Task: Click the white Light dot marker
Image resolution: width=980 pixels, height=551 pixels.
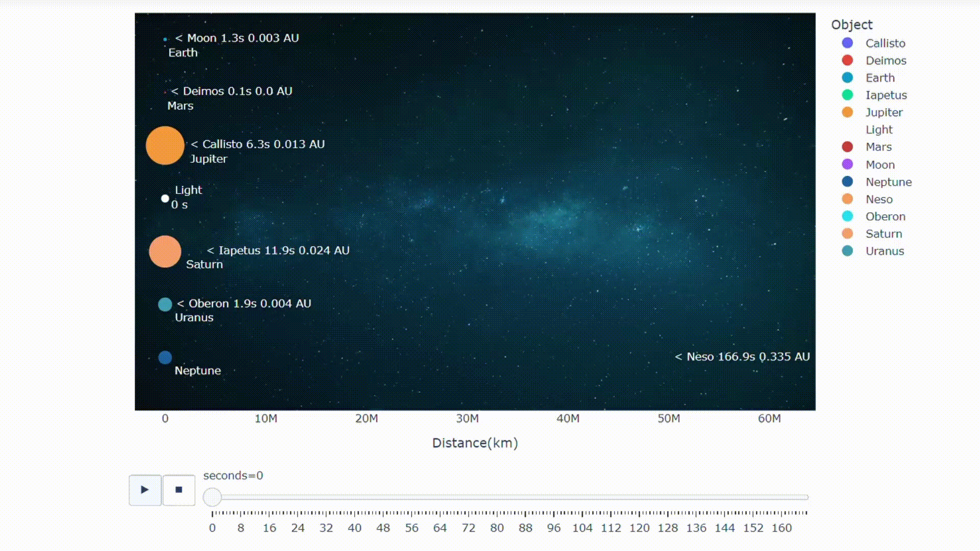Action: click(165, 198)
